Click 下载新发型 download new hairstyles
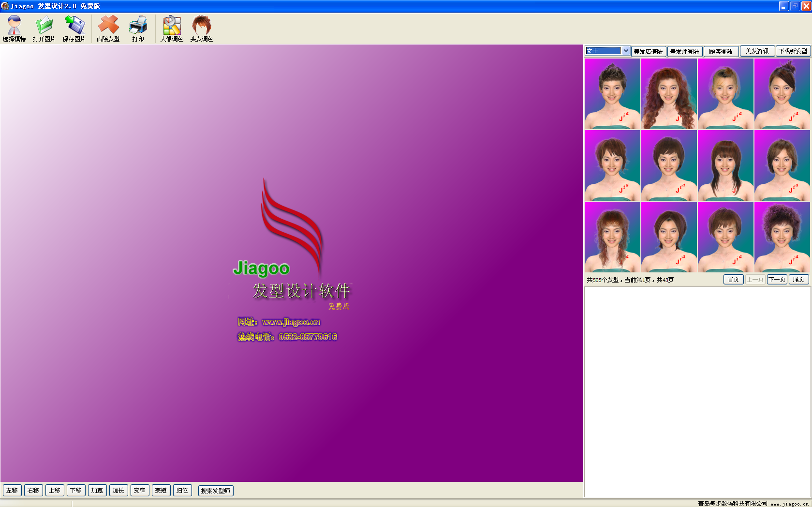812x507 pixels. click(793, 51)
